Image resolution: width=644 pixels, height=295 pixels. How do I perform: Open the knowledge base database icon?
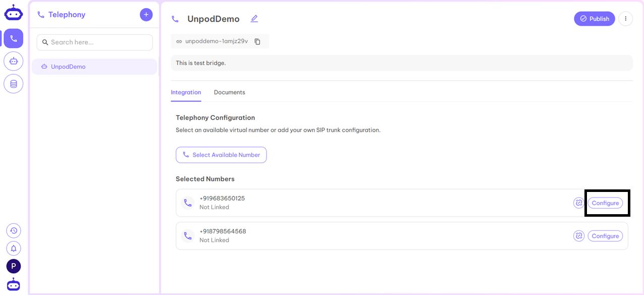pos(13,84)
